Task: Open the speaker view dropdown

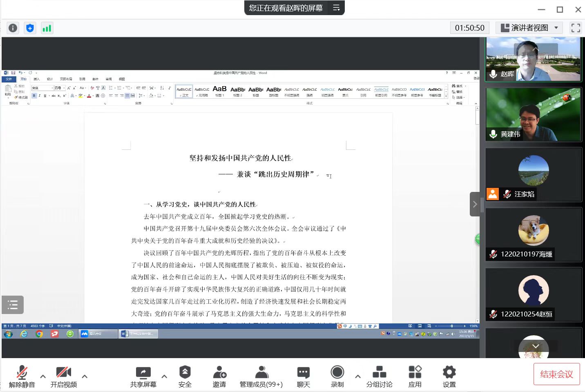Action: click(529, 28)
